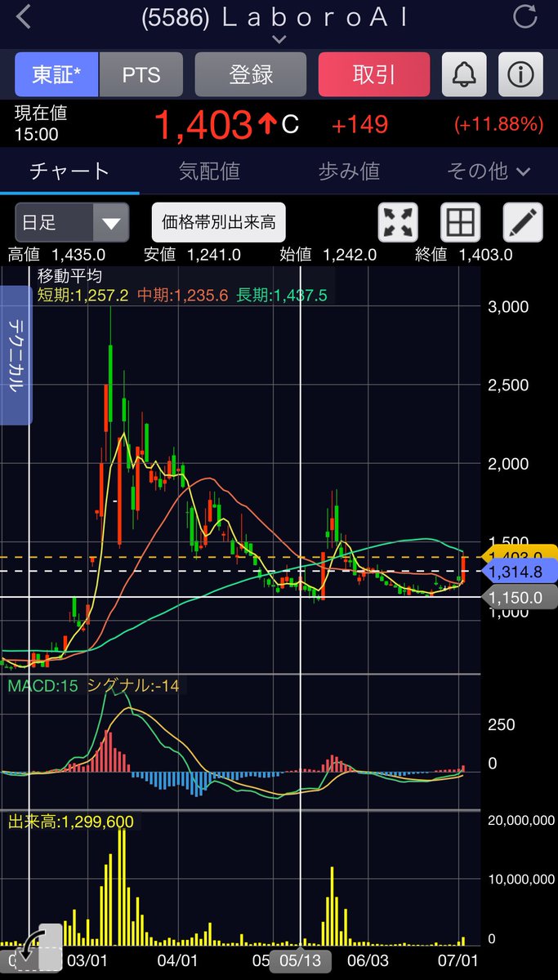Show stock information icon
The width and height of the screenshot is (558, 980).
521,75
